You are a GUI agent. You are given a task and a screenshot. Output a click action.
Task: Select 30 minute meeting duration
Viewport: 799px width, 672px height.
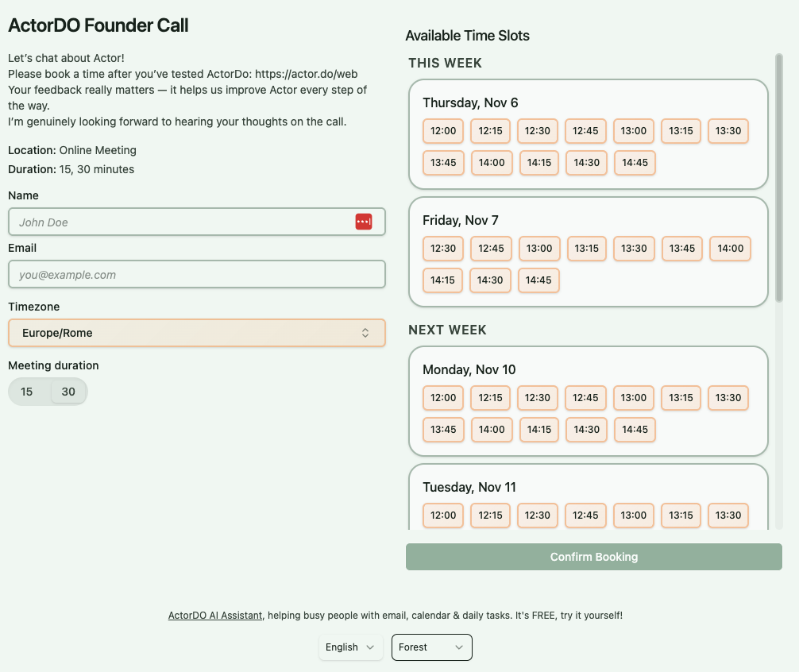(68, 392)
